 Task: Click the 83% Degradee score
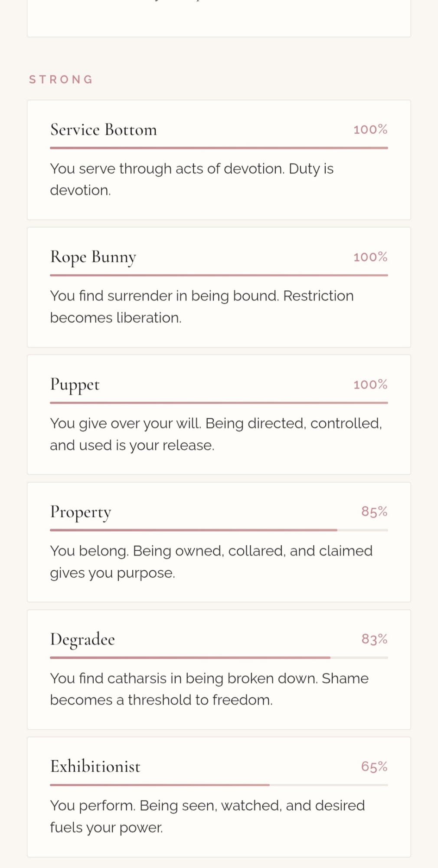(x=374, y=639)
